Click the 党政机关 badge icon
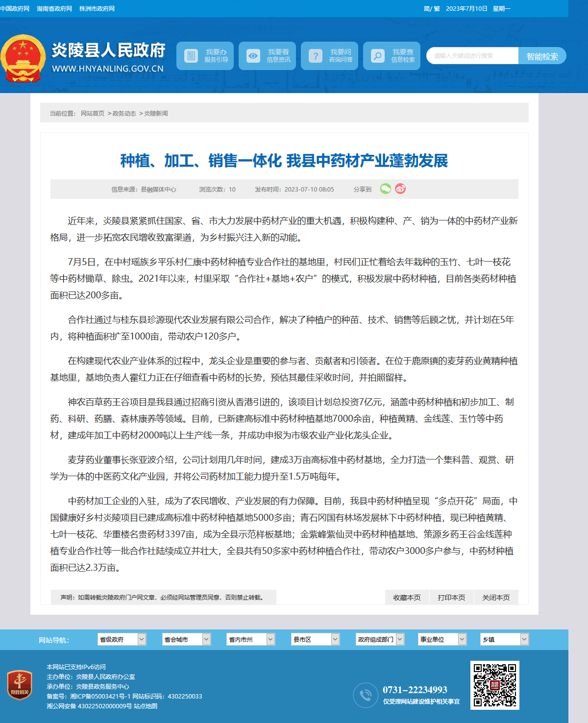This screenshot has height=723, width=588. tap(20, 685)
